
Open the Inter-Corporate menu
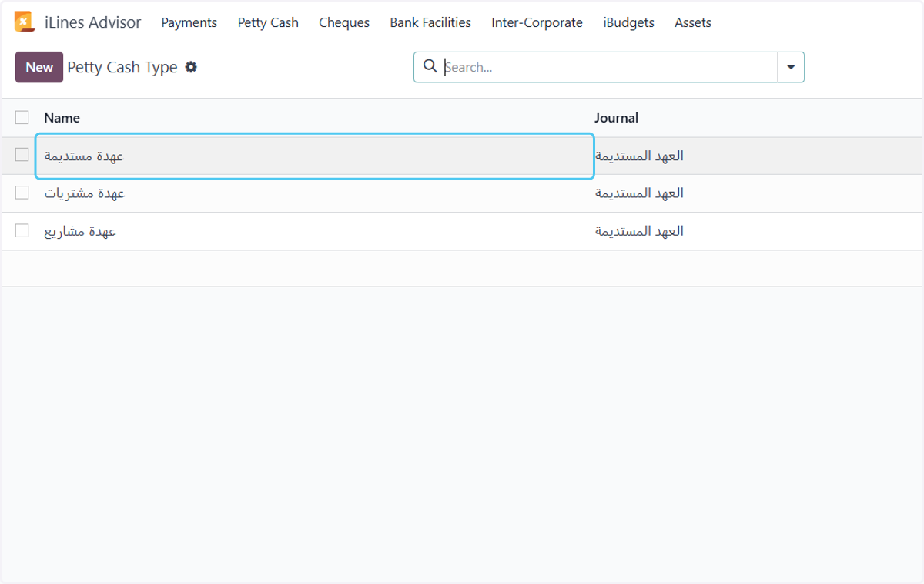pyautogui.click(x=537, y=22)
